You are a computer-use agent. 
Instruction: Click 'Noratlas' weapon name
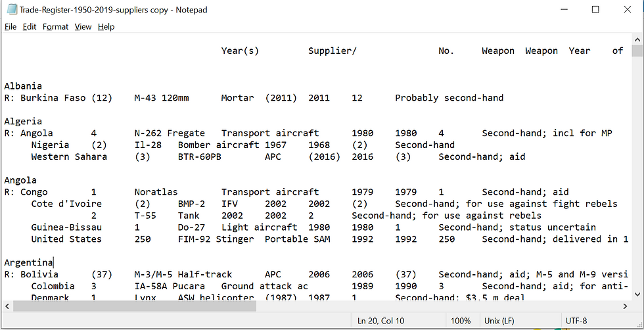pyautogui.click(x=156, y=193)
